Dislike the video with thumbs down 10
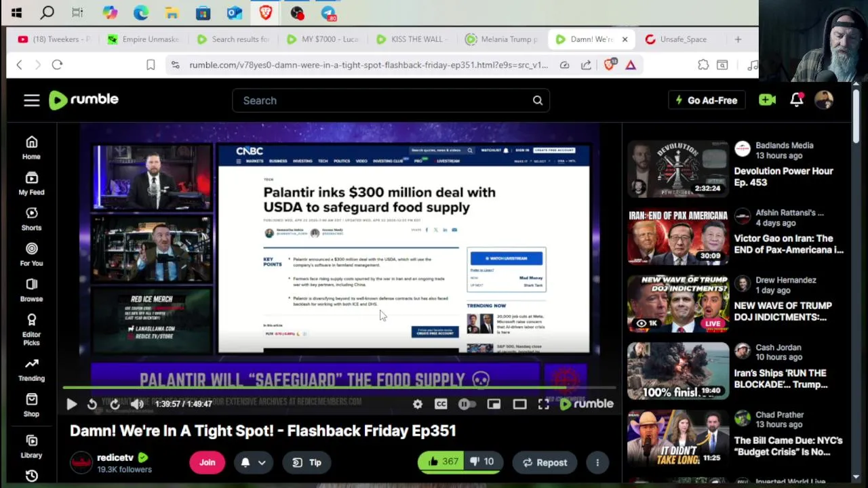 [483, 462]
